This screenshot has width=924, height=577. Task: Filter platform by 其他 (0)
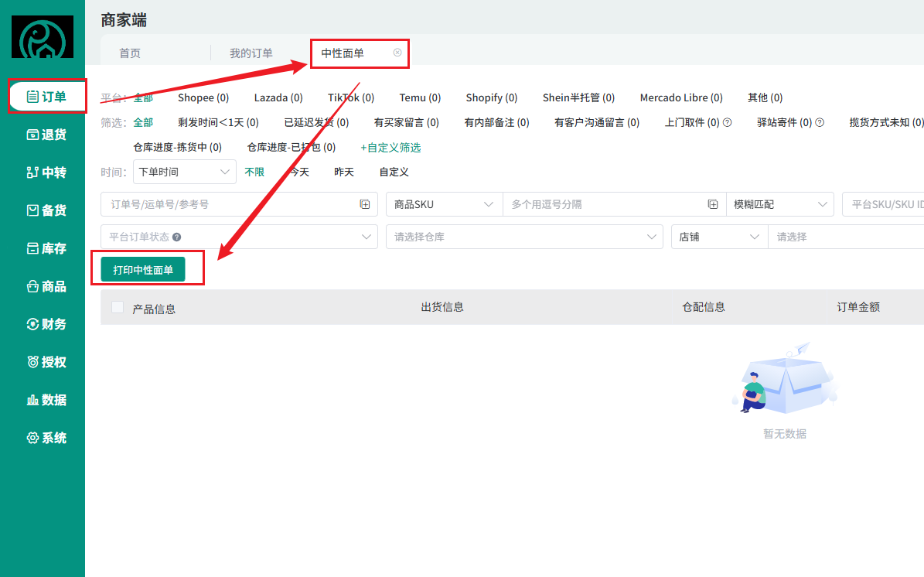tap(765, 97)
